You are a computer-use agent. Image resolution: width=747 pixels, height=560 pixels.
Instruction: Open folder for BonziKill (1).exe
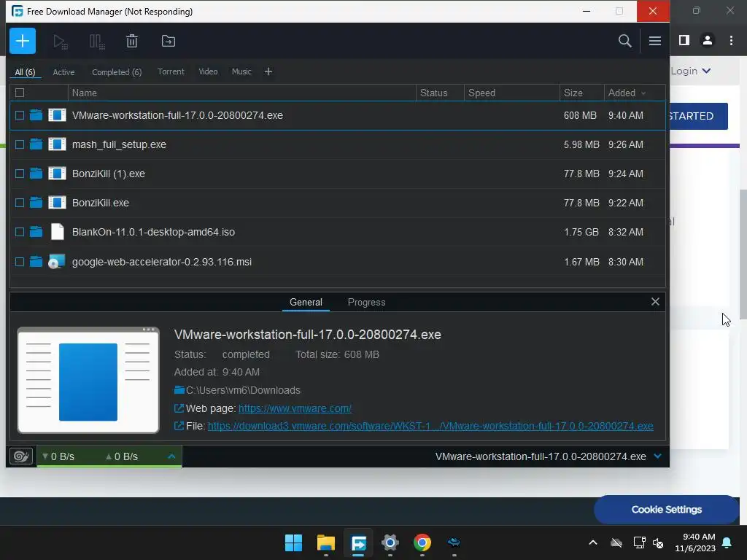(x=36, y=174)
